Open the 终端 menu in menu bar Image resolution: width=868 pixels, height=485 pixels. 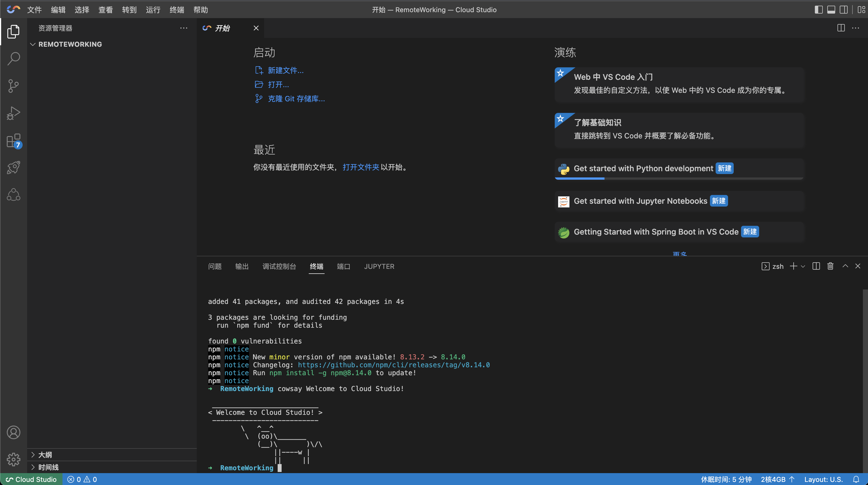click(x=176, y=10)
